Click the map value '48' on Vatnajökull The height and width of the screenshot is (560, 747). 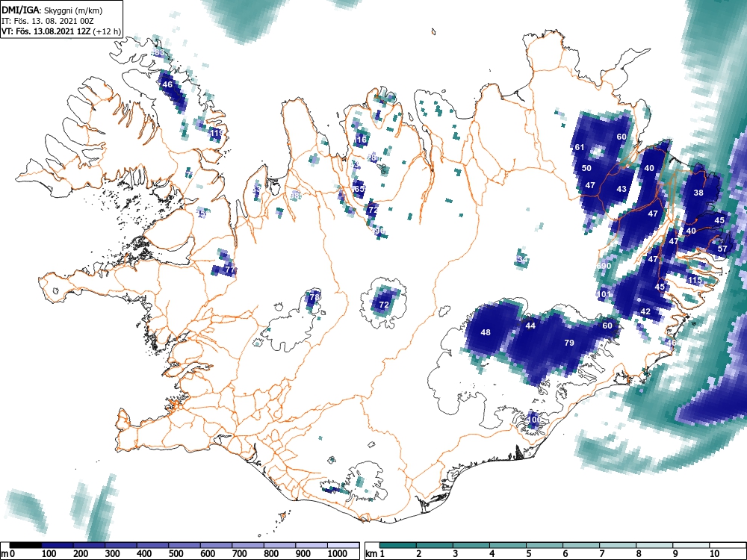coord(486,332)
